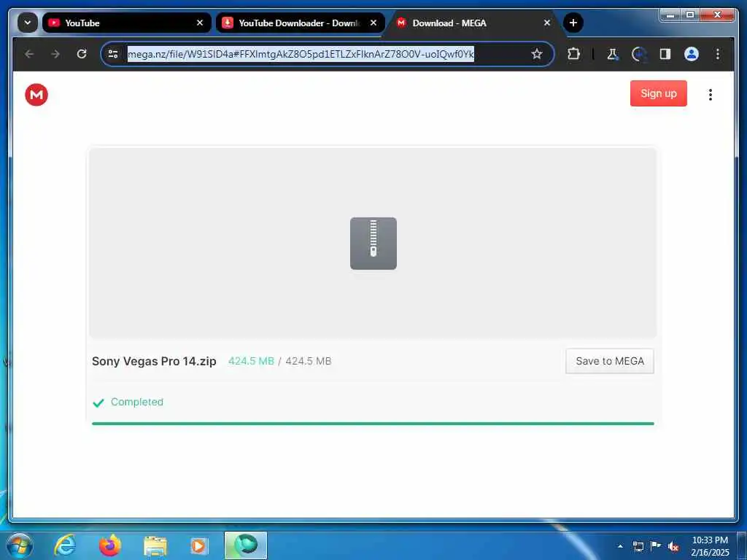This screenshot has width=747, height=560.
Task: Open the browser three-dot menu
Action: click(718, 54)
